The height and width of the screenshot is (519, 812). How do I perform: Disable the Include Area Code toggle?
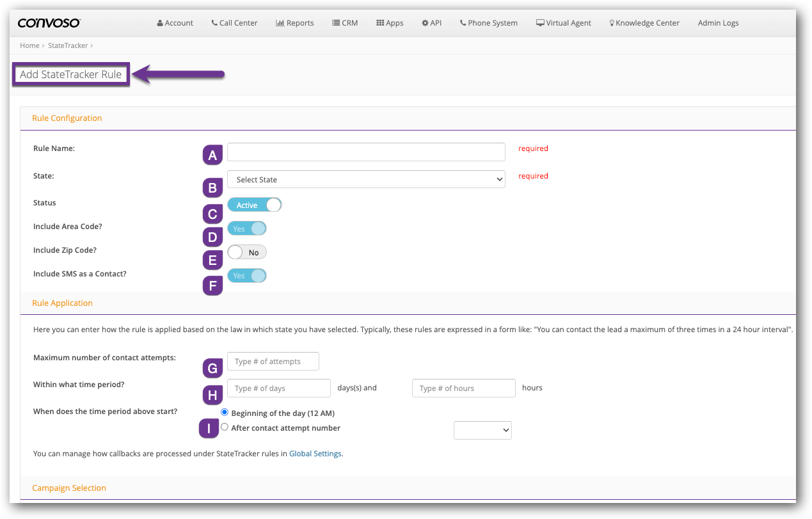click(x=247, y=228)
